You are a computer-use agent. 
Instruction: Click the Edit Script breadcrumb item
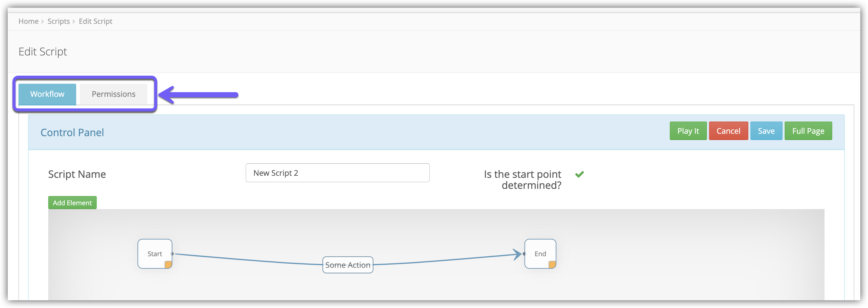click(95, 21)
